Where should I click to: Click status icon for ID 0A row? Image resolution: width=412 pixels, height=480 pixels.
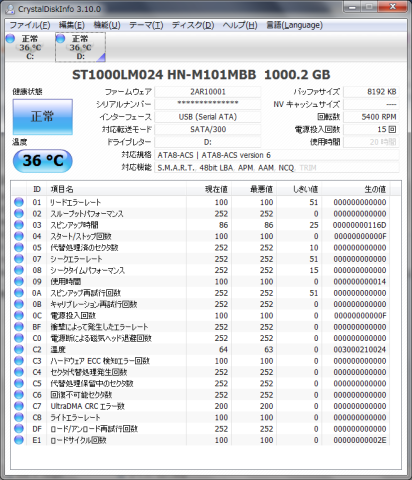pyautogui.click(x=19, y=293)
